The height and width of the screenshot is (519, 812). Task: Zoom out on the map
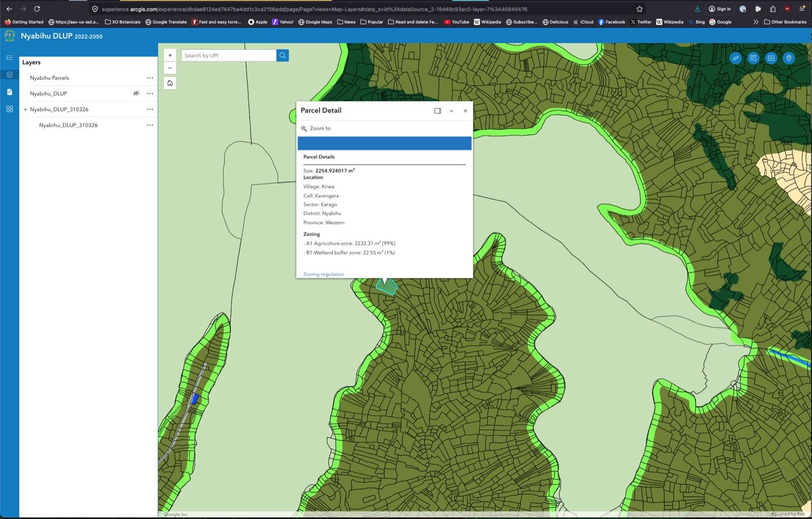[x=170, y=68]
